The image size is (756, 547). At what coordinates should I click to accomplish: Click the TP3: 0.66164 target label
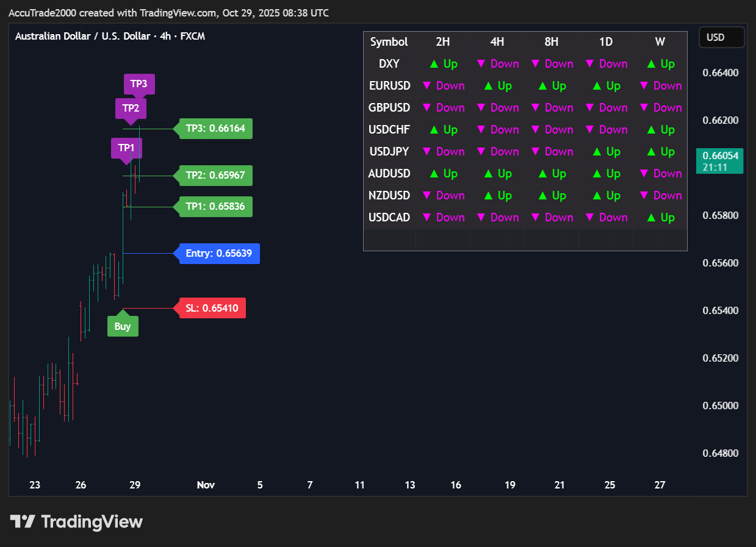215,129
